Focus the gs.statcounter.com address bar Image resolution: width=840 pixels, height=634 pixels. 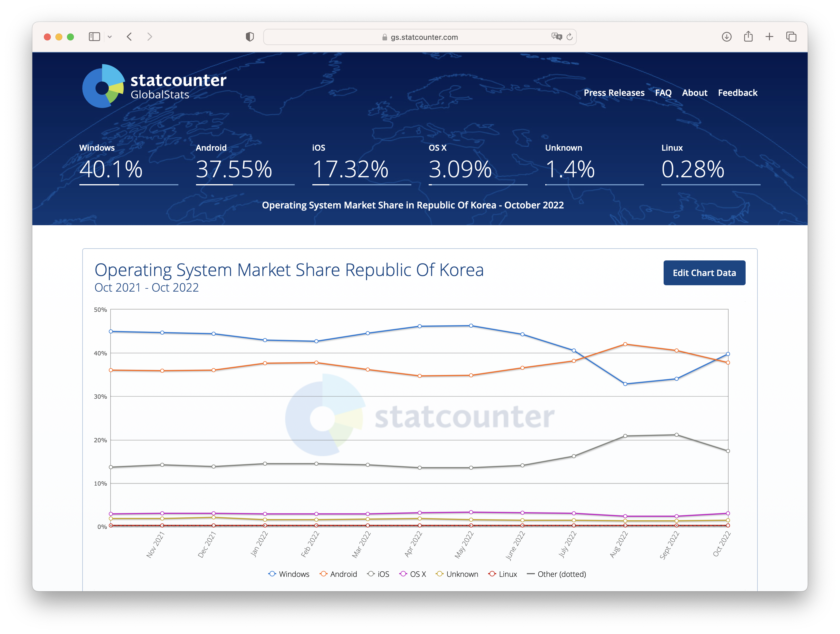pos(420,37)
